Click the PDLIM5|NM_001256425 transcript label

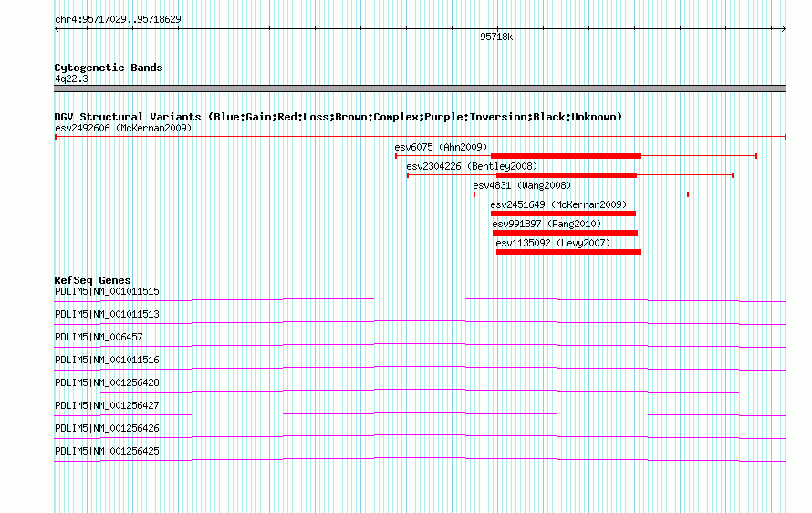click(107, 451)
